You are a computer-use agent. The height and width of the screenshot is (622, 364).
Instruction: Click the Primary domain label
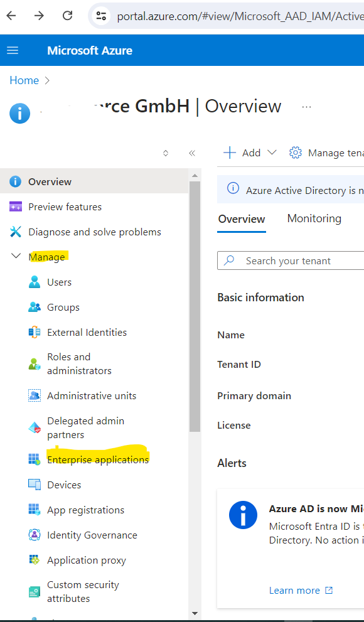(x=254, y=395)
